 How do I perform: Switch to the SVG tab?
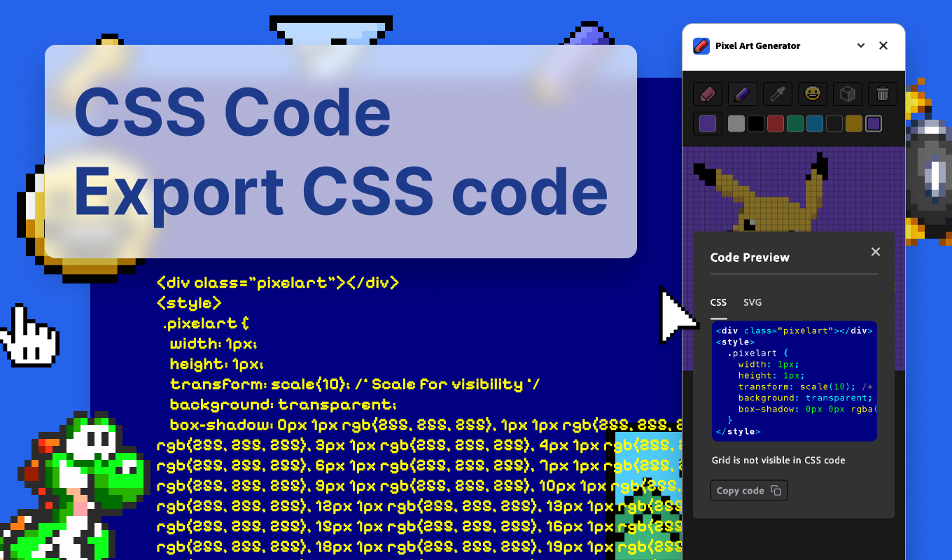point(752,302)
